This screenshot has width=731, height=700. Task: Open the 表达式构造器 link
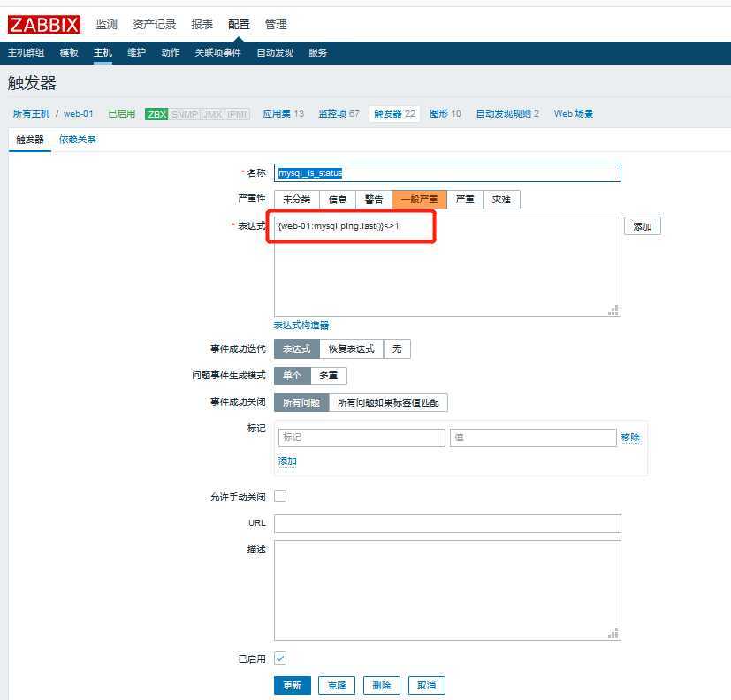(x=301, y=325)
